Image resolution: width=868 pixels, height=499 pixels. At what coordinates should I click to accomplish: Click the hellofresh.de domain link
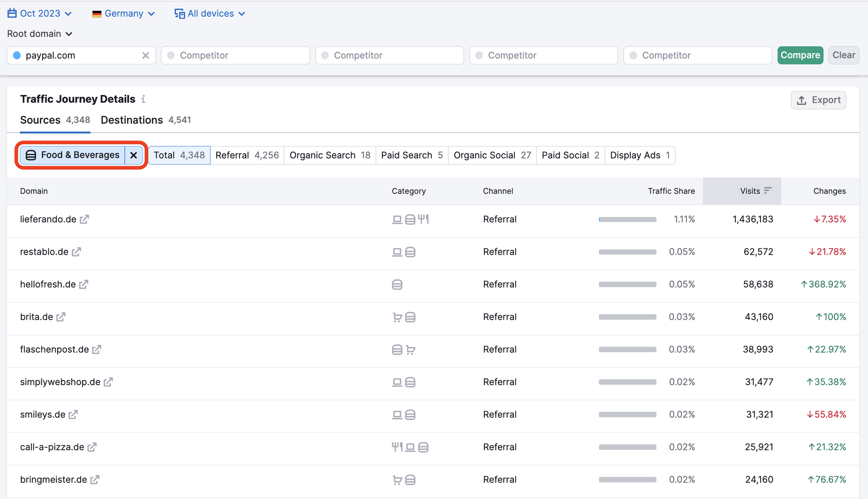(48, 284)
